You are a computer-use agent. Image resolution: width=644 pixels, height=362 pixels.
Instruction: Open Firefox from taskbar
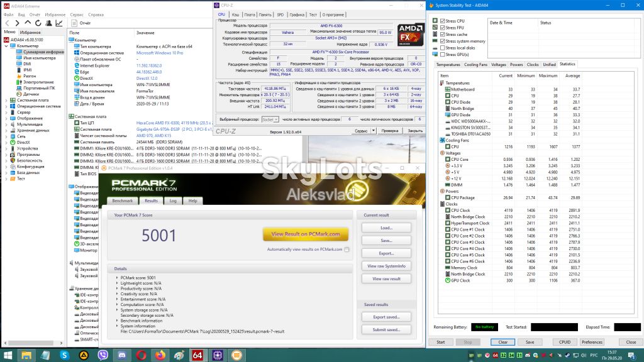point(160,355)
